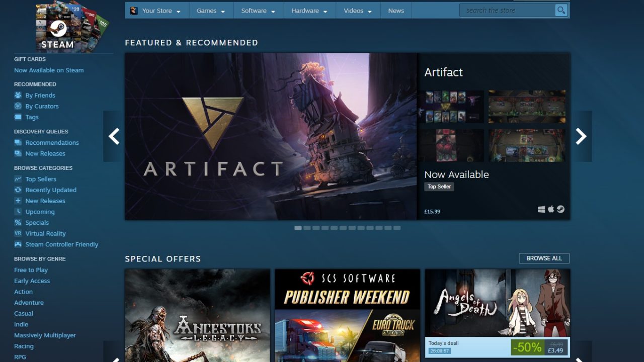
Task: Click the -50% discount badge
Action: (527, 347)
